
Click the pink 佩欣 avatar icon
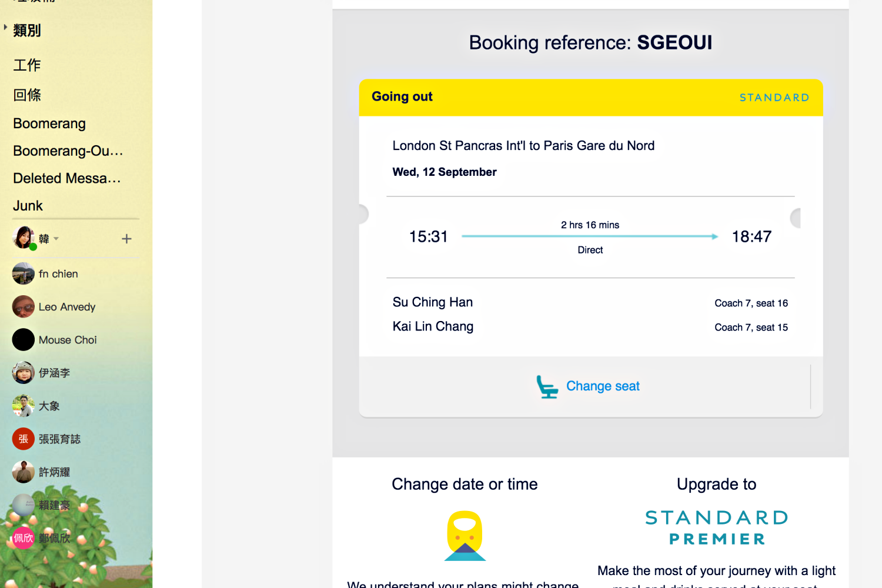coord(24,538)
